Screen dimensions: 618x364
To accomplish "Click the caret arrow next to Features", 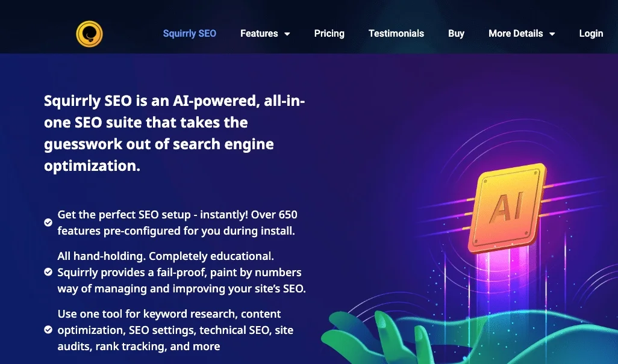I will (x=287, y=34).
